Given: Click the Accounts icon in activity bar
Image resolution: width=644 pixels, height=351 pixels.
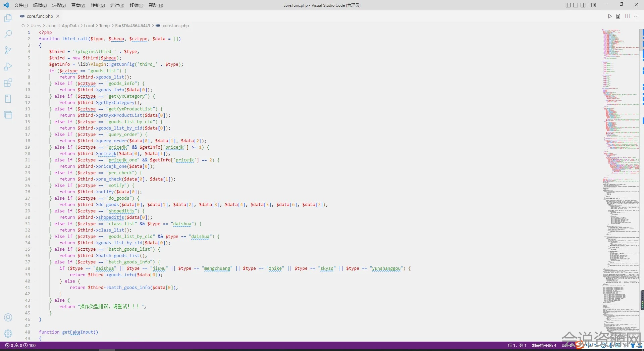Looking at the screenshot, I should (x=8, y=317).
